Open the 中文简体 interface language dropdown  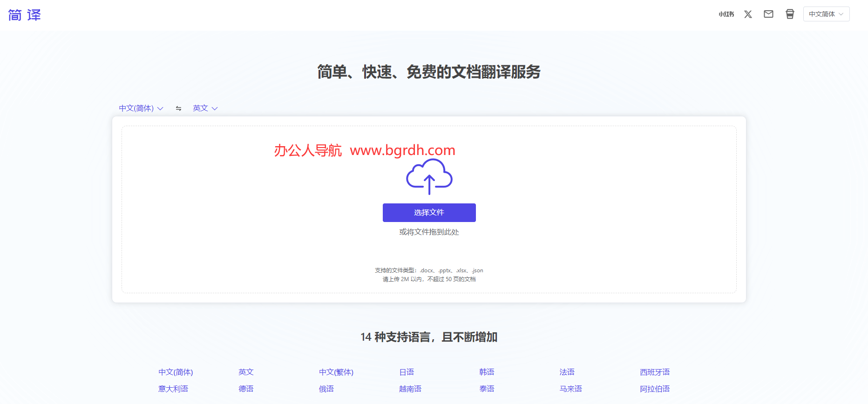826,14
